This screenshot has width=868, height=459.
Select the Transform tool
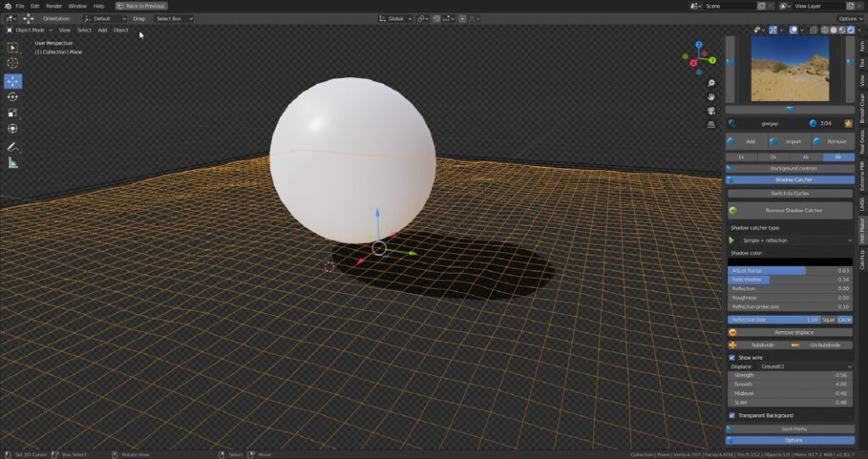[12, 128]
